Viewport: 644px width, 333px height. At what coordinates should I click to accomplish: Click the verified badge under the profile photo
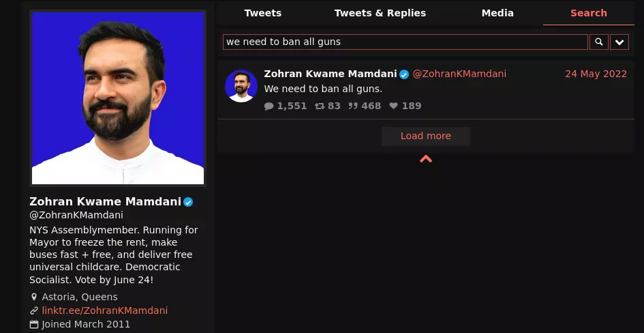188,202
